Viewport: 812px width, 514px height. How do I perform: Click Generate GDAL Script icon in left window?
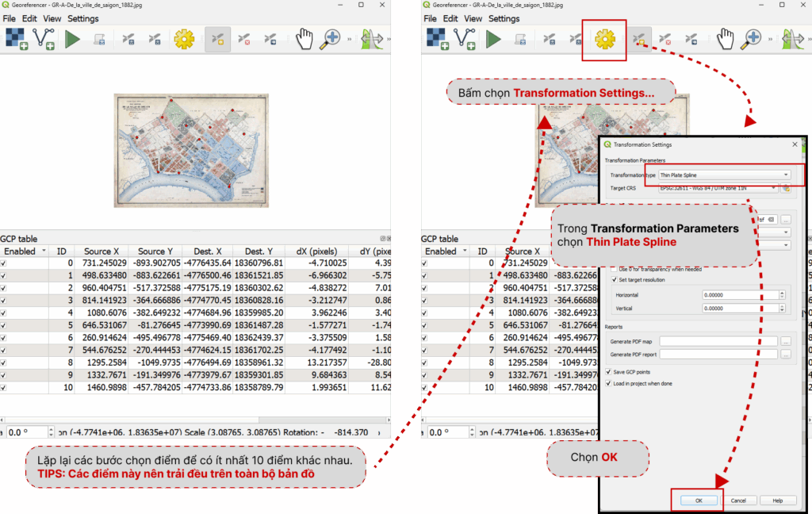click(99, 40)
